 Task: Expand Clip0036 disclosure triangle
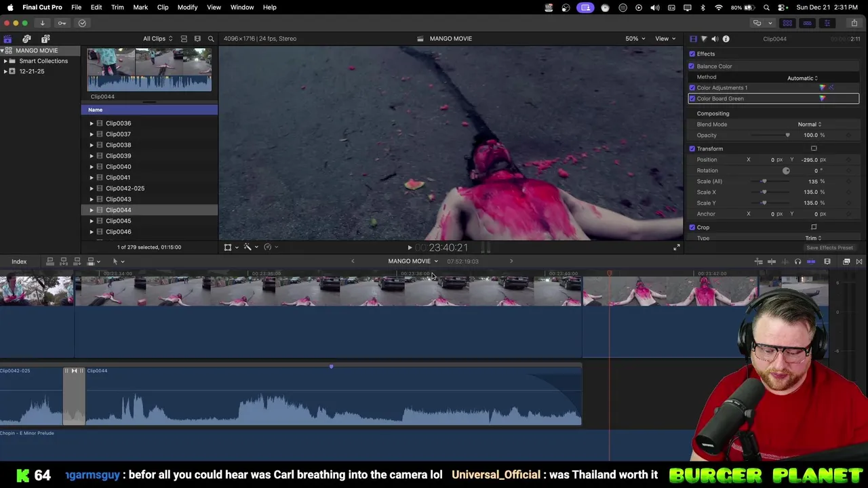[92, 123]
